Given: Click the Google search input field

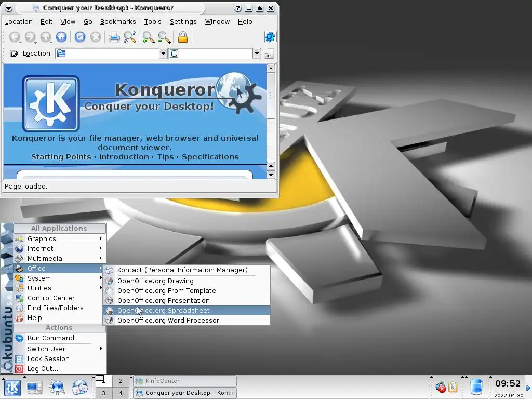Looking at the screenshot, I should tap(211, 54).
